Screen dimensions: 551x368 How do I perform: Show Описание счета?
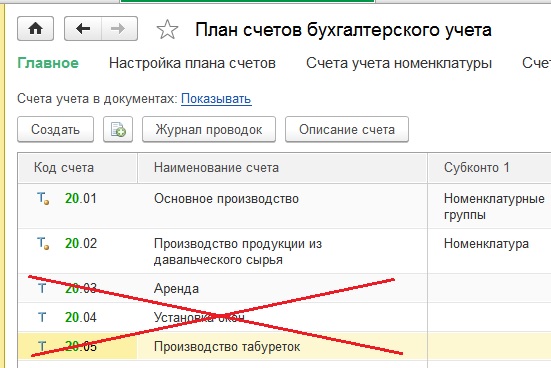click(x=347, y=129)
